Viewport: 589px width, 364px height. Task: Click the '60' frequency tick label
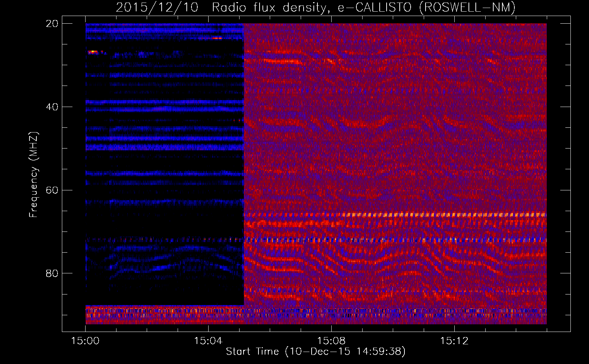point(52,190)
